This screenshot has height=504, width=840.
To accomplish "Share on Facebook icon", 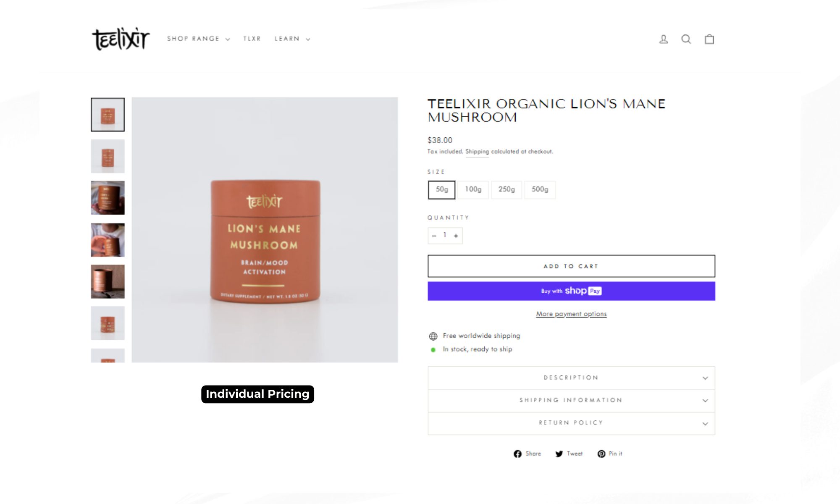I will pyautogui.click(x=517, y=454).
